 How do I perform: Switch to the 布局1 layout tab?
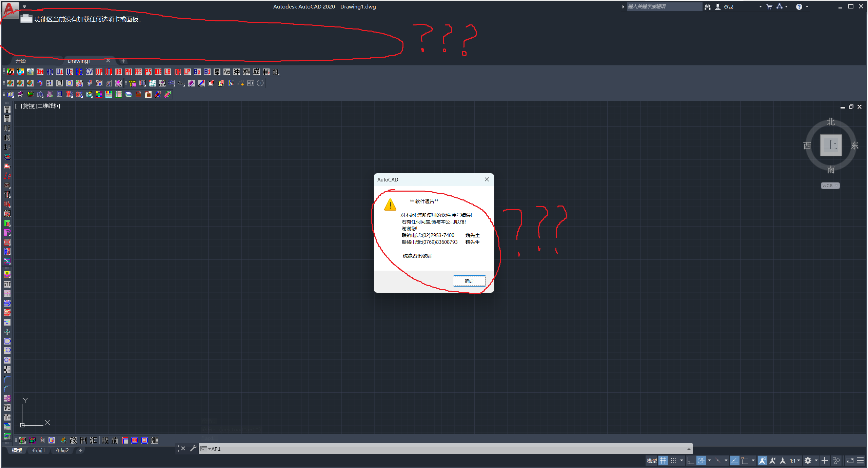click(39, 450)
